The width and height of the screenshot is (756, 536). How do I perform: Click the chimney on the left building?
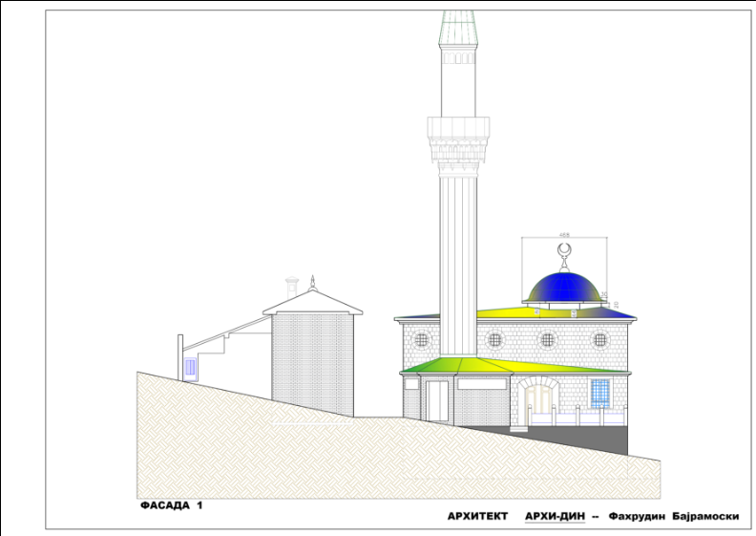pos(292,286)
